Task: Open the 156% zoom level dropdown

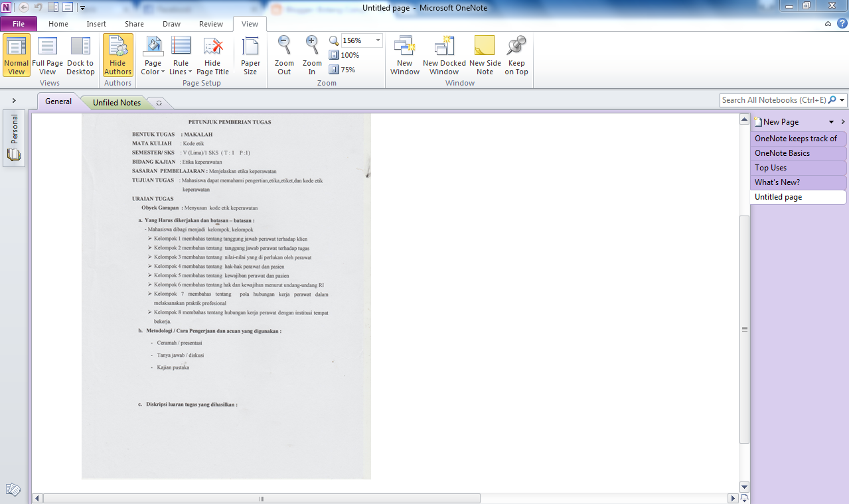Action: point(378,40)
